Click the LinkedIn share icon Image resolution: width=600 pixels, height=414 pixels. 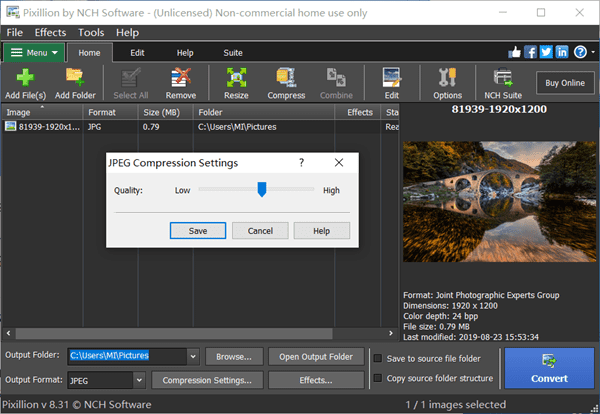pyautogui.click(x=562, y=52)
